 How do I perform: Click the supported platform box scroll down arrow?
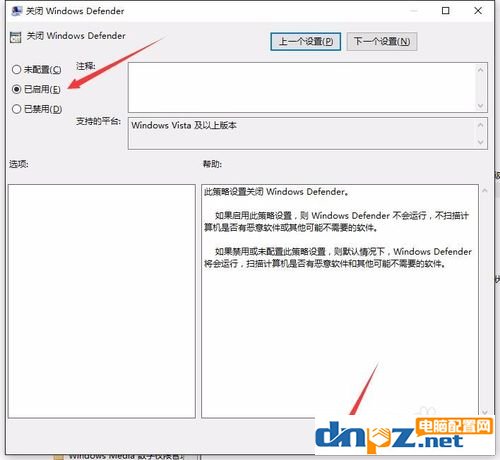tap(480, 142)
